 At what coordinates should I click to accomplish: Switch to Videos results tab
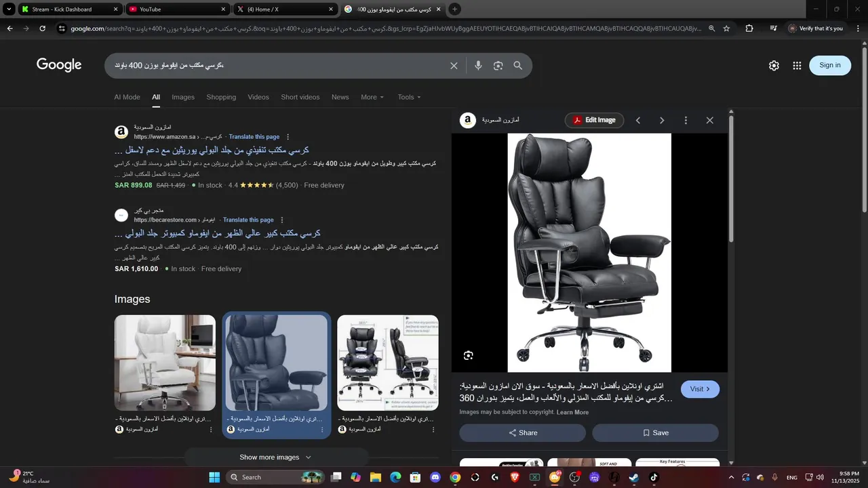[258, 97]
